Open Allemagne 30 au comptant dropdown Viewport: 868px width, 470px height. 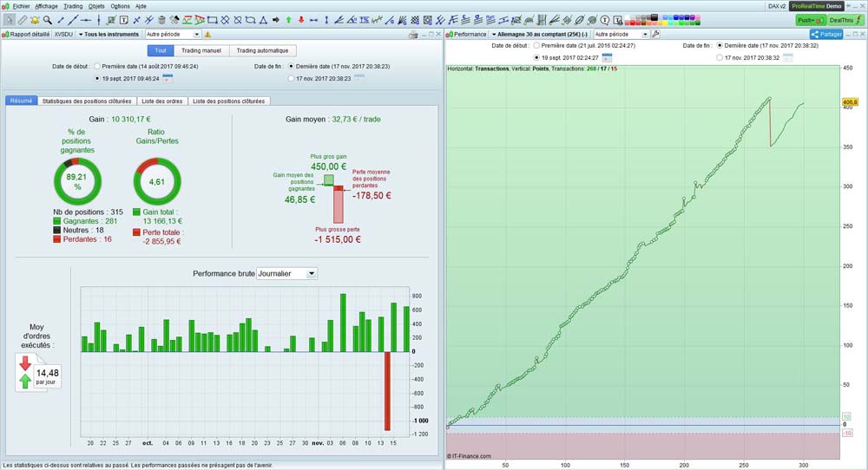point(539,35)
